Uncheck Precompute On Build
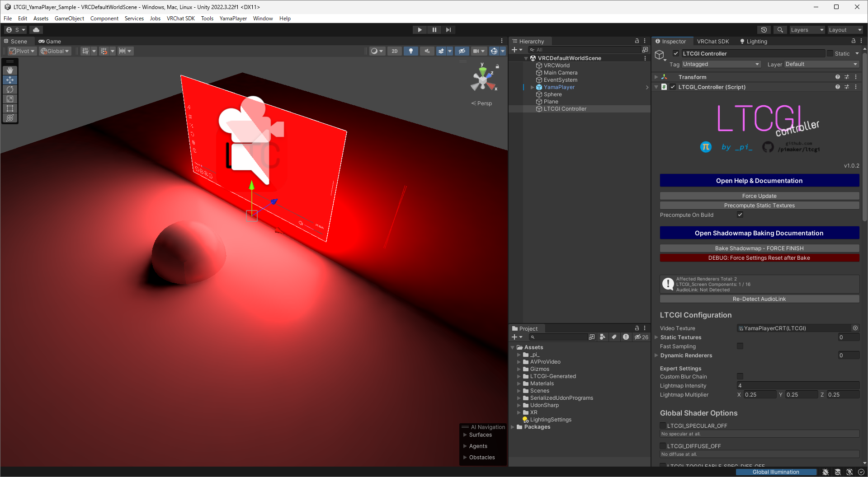The width and height of the screenshot is (868, 477). (740, 215)
